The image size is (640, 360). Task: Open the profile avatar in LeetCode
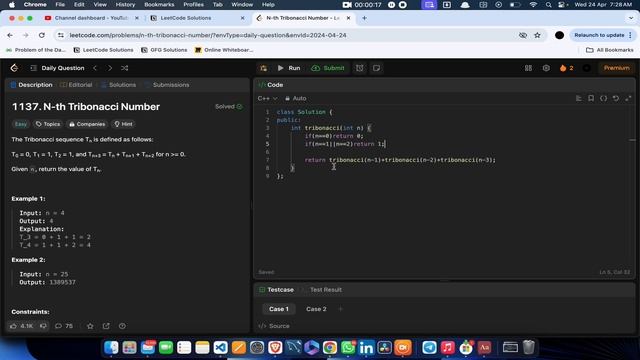tap(587, 68)
